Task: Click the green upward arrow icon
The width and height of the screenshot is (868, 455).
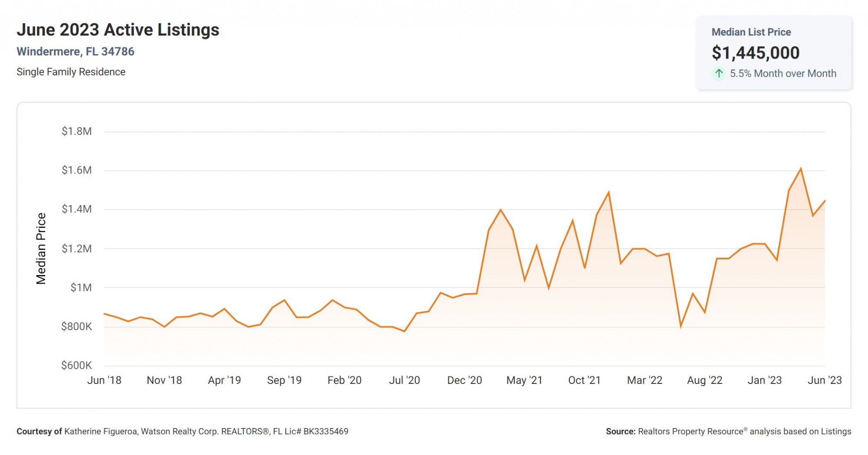Action: tap(719, 73)
